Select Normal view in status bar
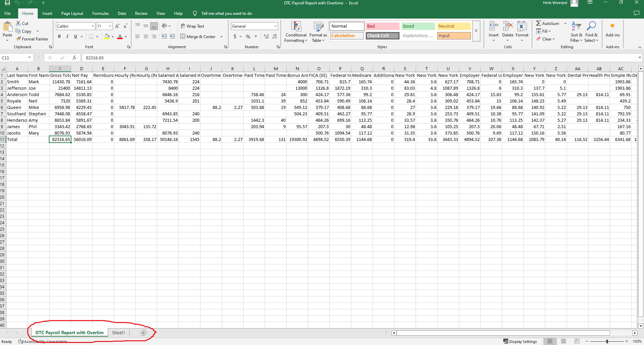The width and height of the screenshot is (644, 345). click(x=550, y=341)
